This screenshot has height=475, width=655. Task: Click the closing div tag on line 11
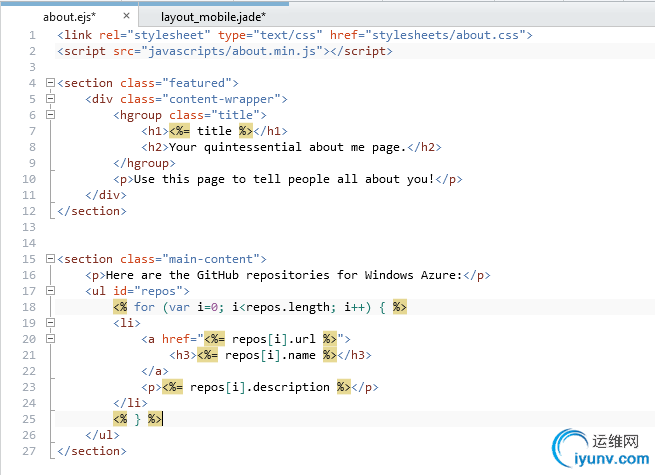click(106, 195)
